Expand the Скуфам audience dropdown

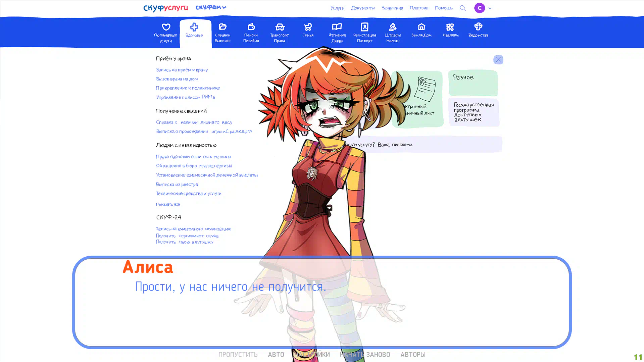(211, 7)
